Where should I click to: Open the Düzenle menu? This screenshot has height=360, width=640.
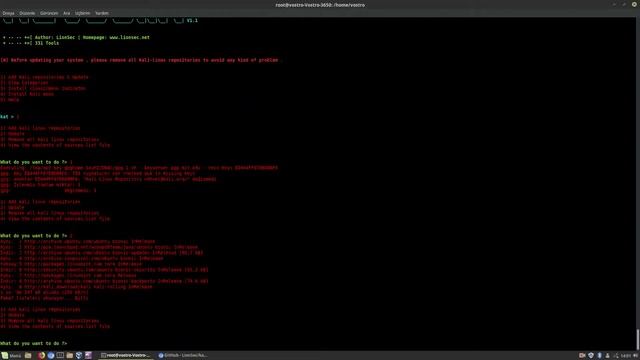point(27,13)
